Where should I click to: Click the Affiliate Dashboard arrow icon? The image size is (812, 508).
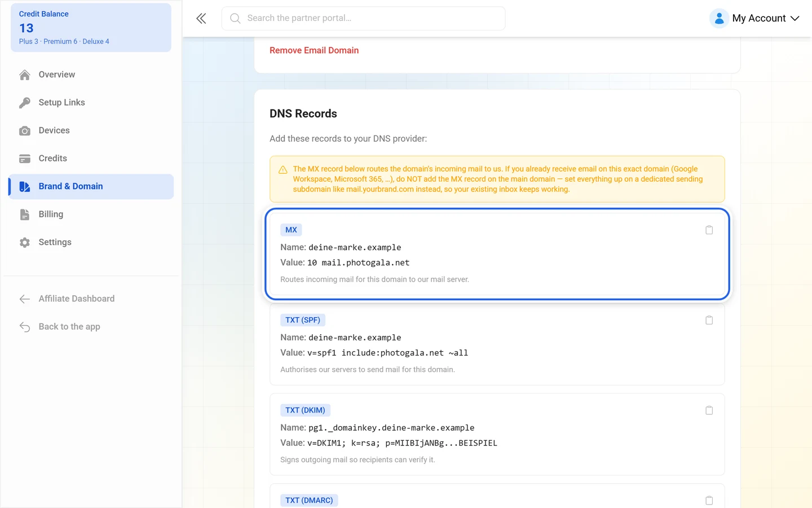click(x=25, y=299)
